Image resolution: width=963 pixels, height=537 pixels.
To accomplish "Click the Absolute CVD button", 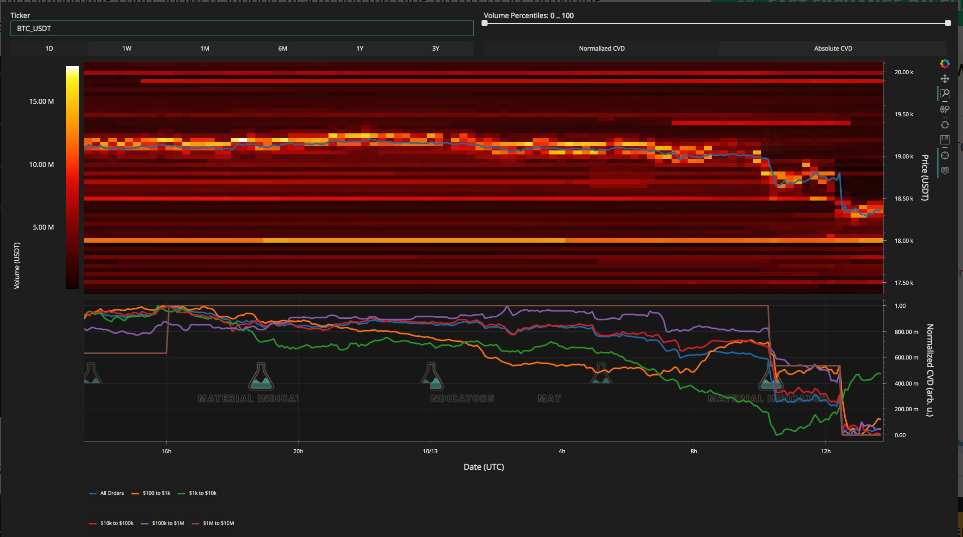I will click(832, 48).
